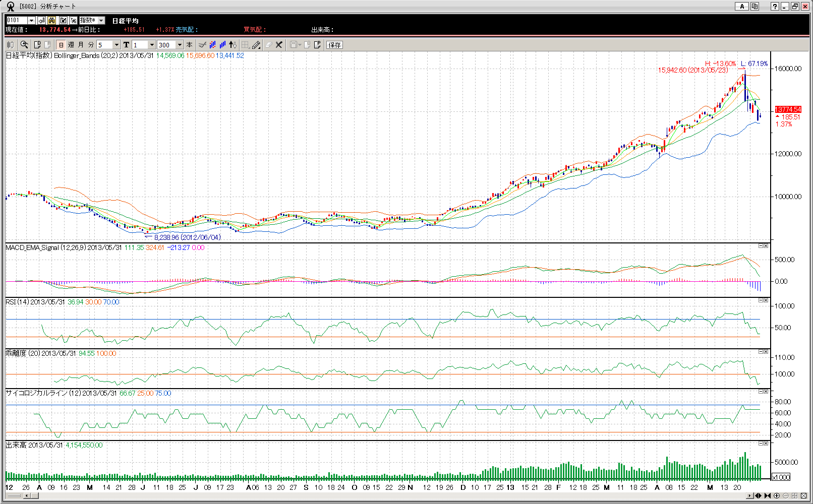Close the MACD indicator panel
The width and height of the screenshot is (813, 504).
(x=766, y=246)
